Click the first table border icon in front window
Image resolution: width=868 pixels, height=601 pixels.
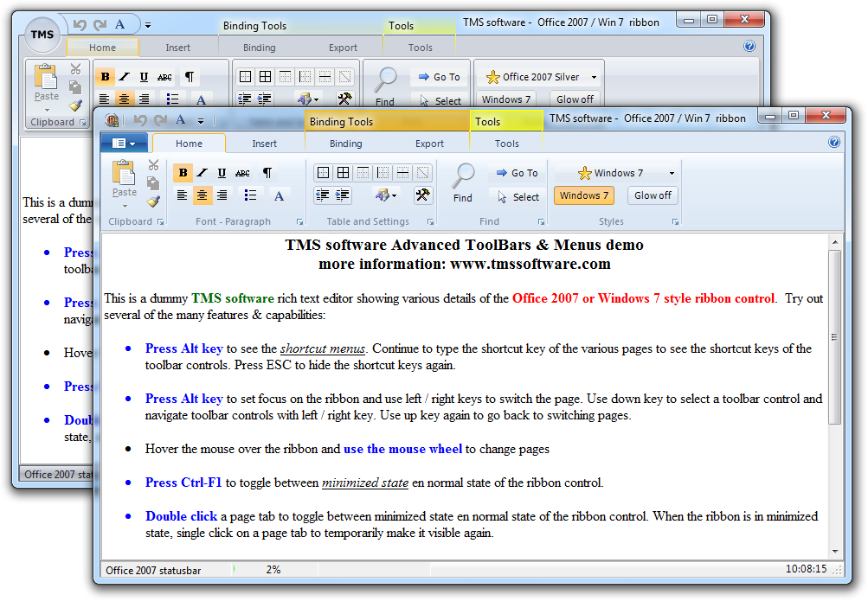coord(324,172)
